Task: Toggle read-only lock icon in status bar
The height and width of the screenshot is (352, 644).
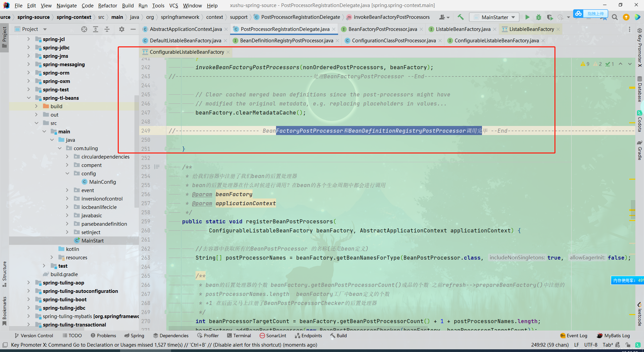Action: point(628,345)
